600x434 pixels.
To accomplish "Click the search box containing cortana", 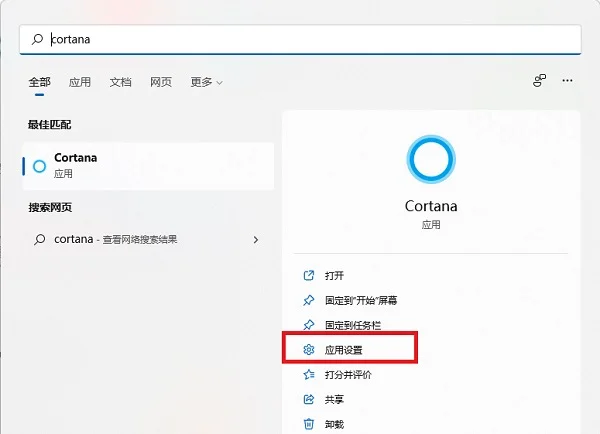I will [300, 39].
